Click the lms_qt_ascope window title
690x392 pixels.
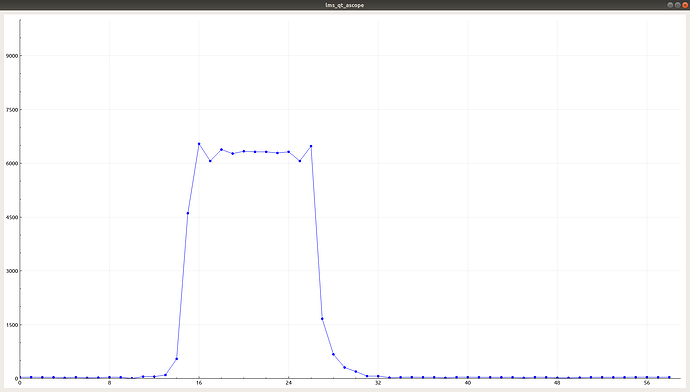tap(345, 5)
